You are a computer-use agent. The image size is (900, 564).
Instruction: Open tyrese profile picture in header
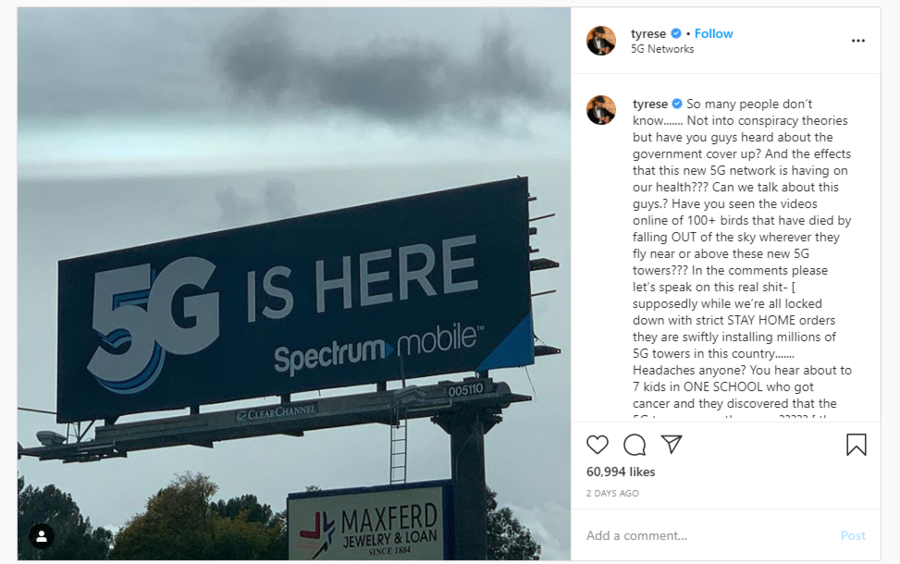click(x=601, y=41)
